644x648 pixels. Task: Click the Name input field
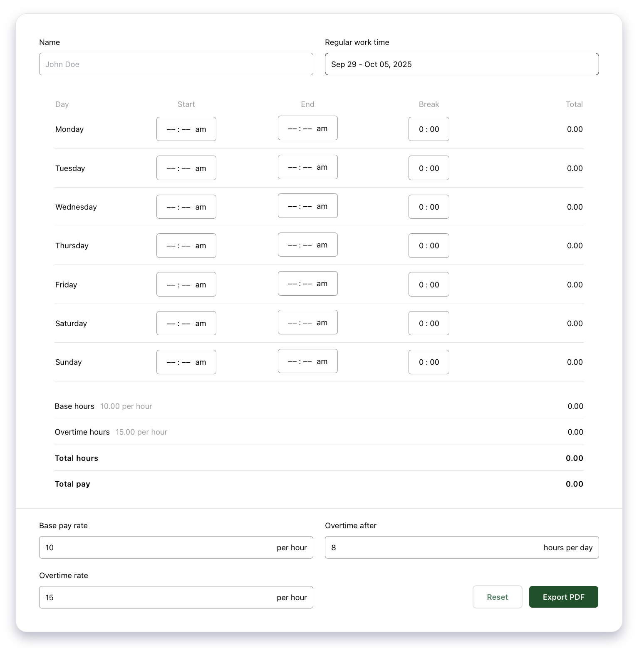coord(176,64)
